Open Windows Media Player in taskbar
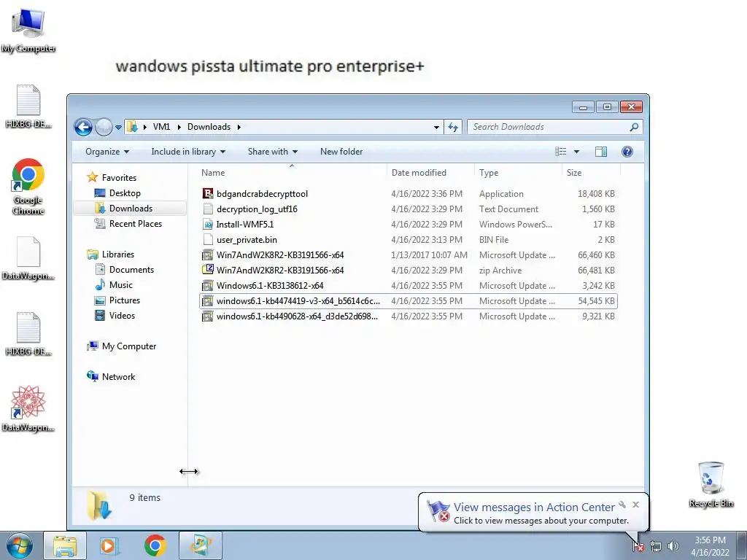Viewport: 747px width, 560px height. click(x=109, y=545)
